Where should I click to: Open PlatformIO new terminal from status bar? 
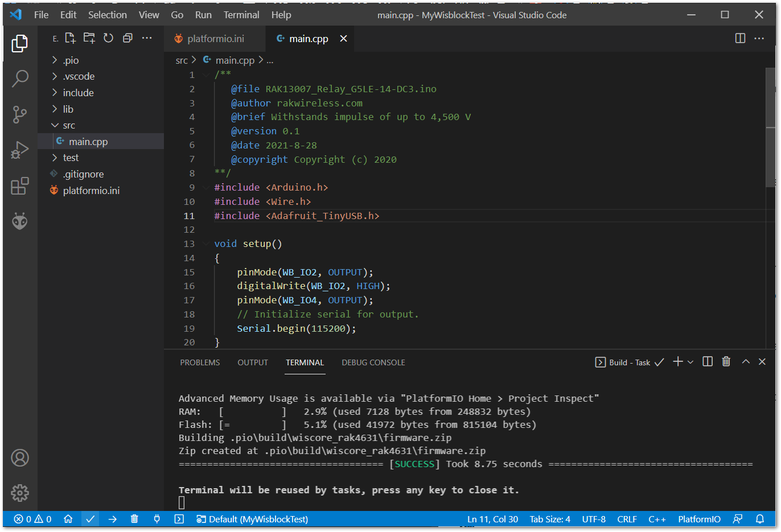point(179,519)
